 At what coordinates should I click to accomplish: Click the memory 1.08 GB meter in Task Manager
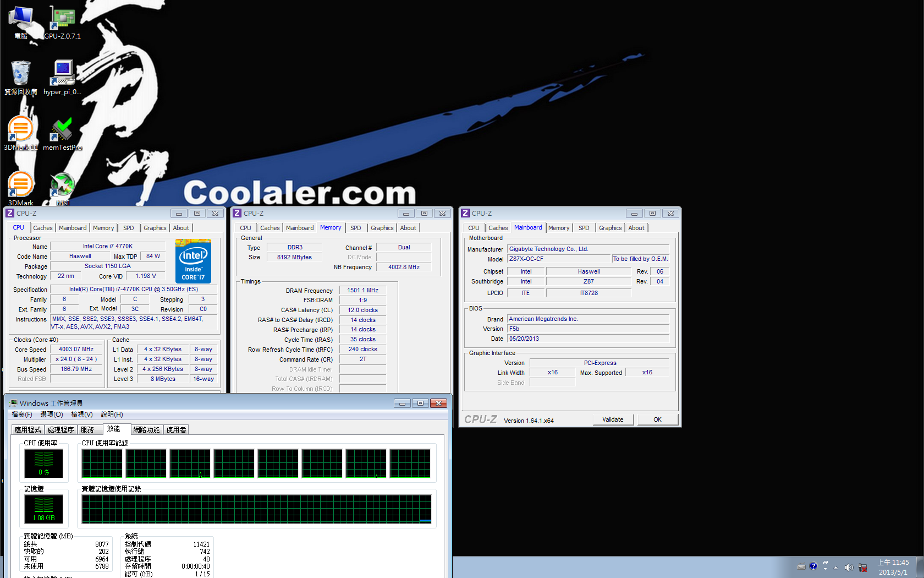click(43, 509)
